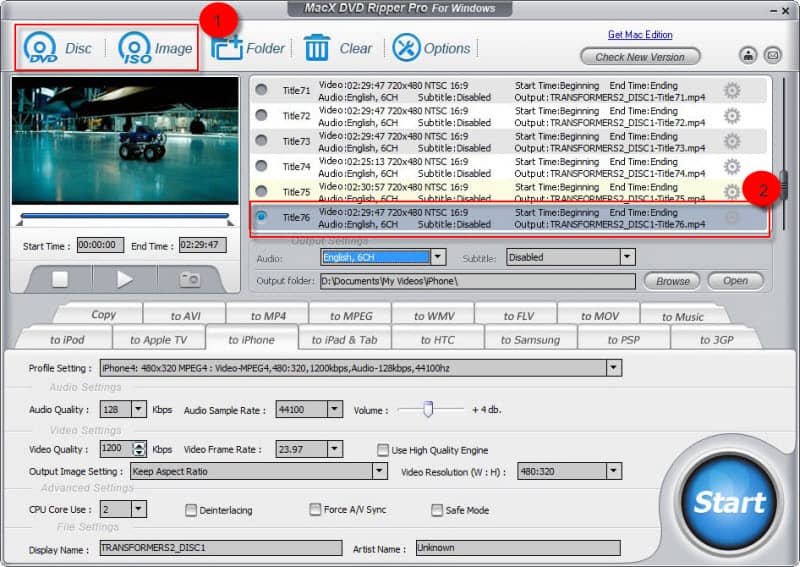Screen dimensions: 800x567
Task: Enable Use High Quality Engine
Action: coord(383,450)
